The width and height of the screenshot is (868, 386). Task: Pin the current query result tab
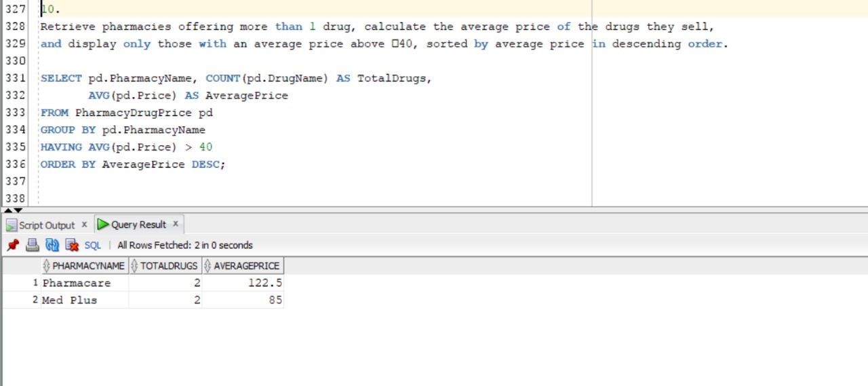pyautogui.click(x=13, y=245)
